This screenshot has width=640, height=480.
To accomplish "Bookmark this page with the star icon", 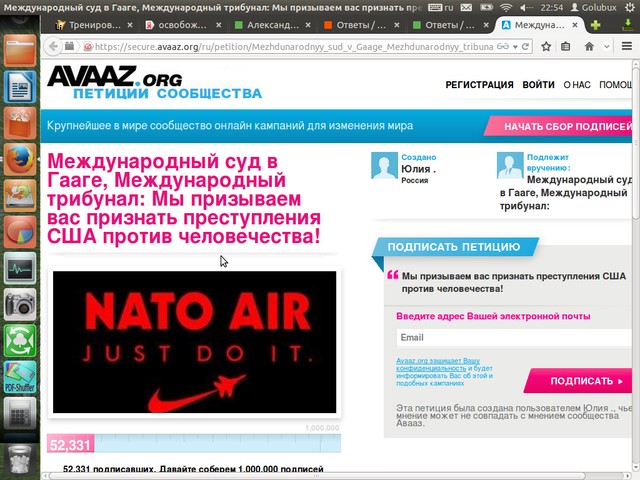I will click(x=546, y=47).
